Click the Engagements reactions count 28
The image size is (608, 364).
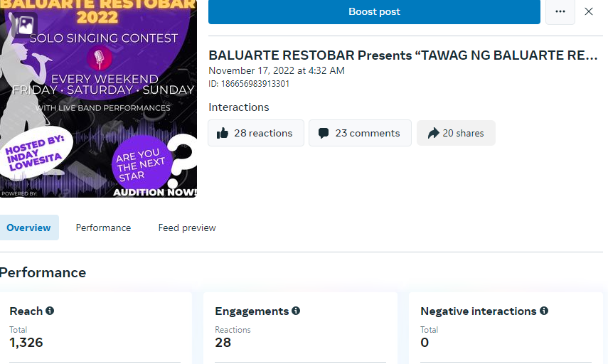pos(223,343)
